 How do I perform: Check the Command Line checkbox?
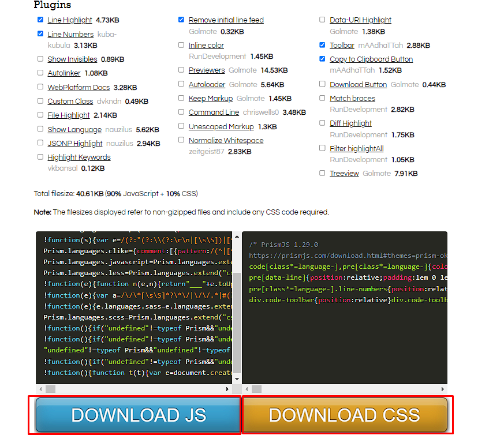coord(181,112)
